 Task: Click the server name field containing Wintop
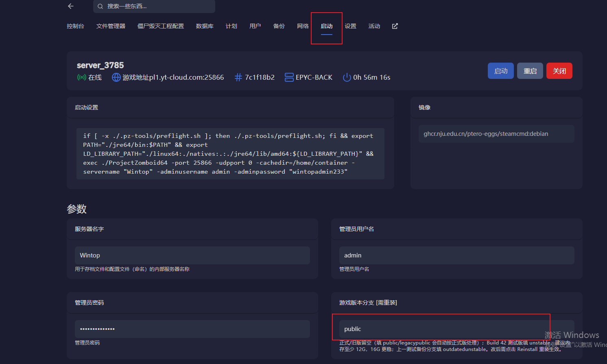[192, 255]
